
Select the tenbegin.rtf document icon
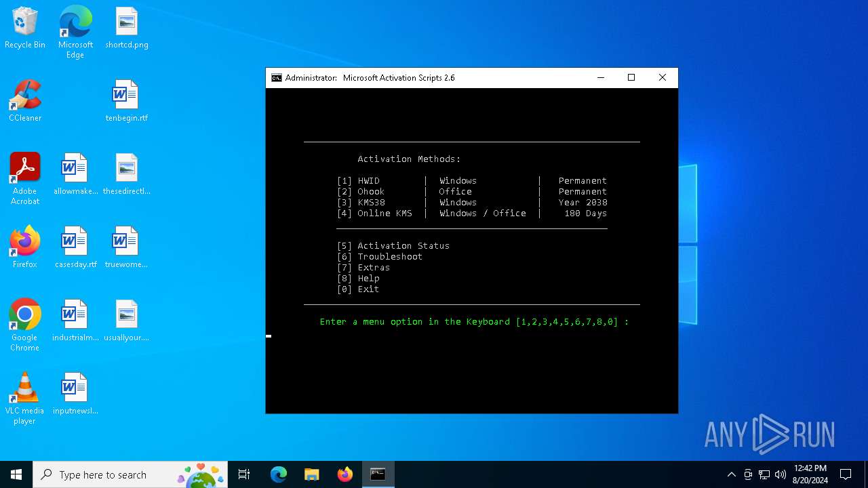click(x=127, y=101)
